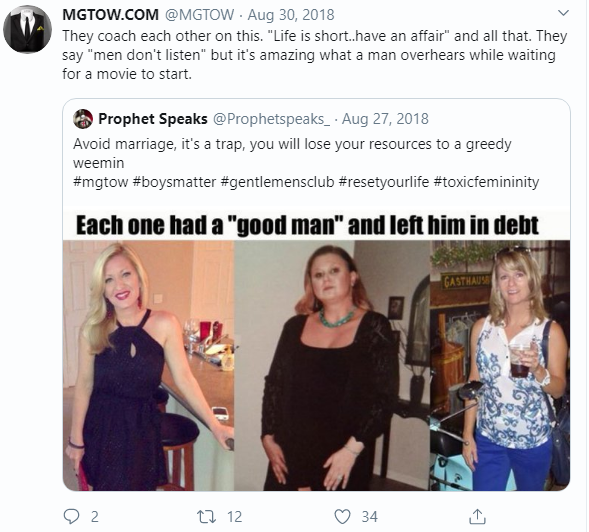This screenshot has width=589, height=532.
Task: Expand the tweet options chevron
Action: (x=563, y=14)
